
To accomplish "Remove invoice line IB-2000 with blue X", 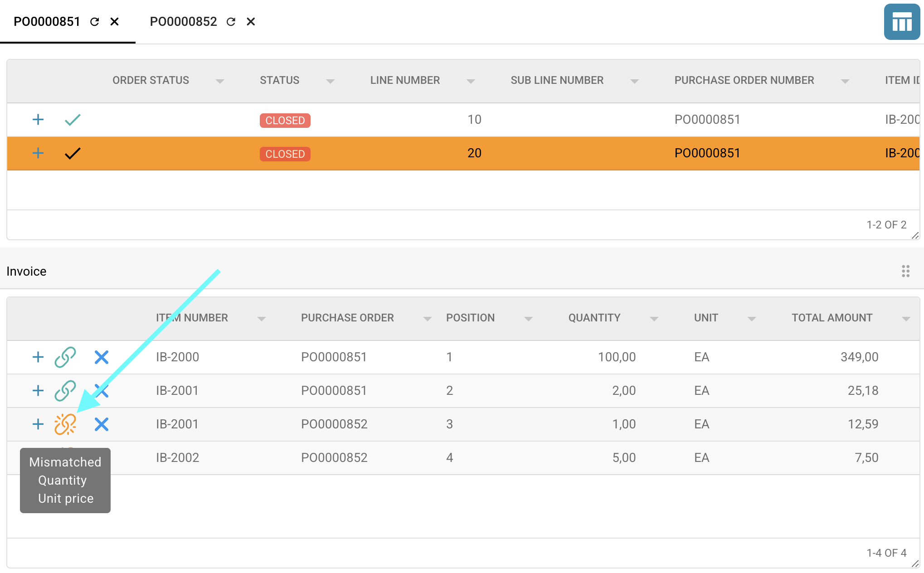I will pos(102,357).
